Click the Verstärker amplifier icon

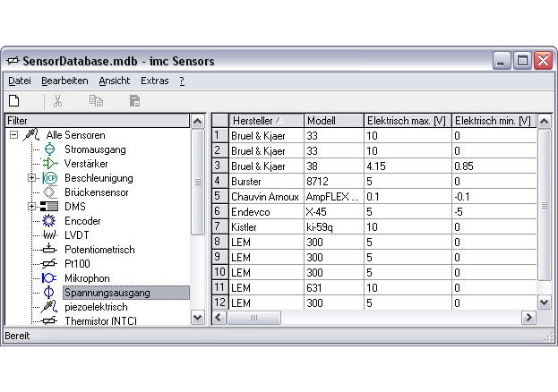50,164
